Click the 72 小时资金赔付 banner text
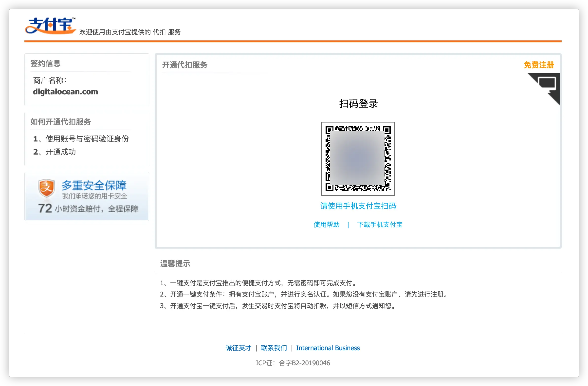The width and height of the screenshot is (588, 386). coord(88,209)
